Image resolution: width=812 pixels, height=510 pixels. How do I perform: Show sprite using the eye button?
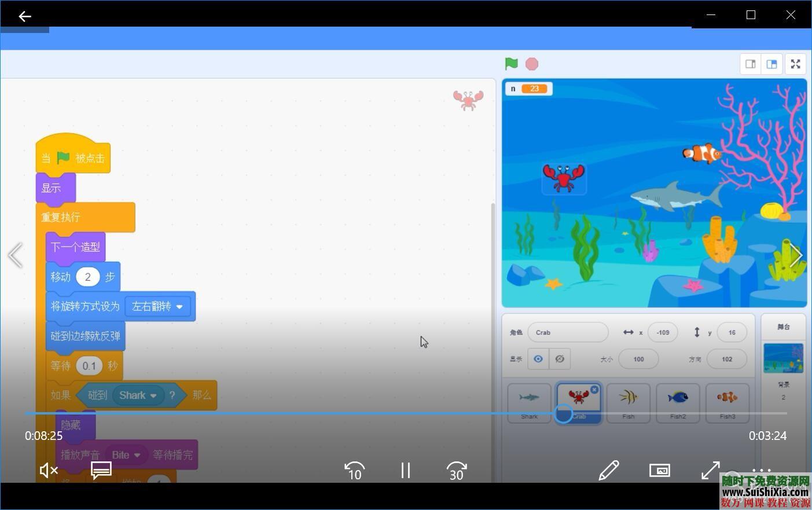(538, 359)
